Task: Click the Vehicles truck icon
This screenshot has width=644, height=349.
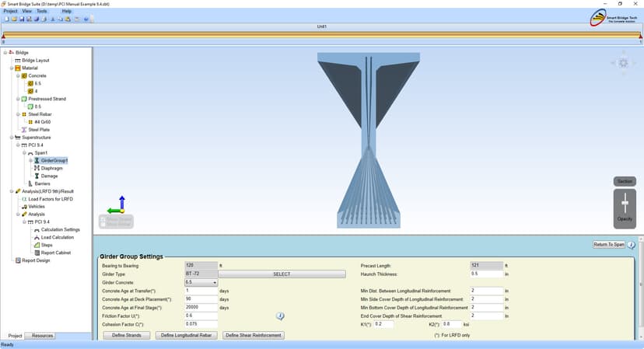Action: pos(24,207)
